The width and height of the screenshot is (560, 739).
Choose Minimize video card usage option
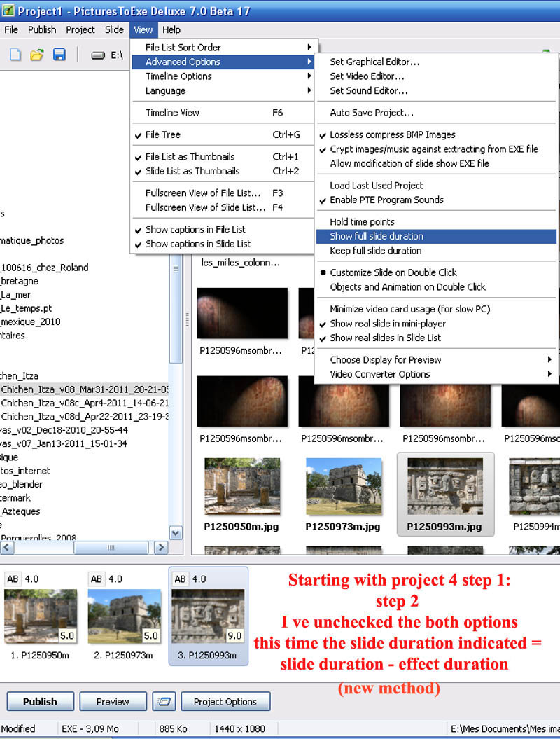436,309
